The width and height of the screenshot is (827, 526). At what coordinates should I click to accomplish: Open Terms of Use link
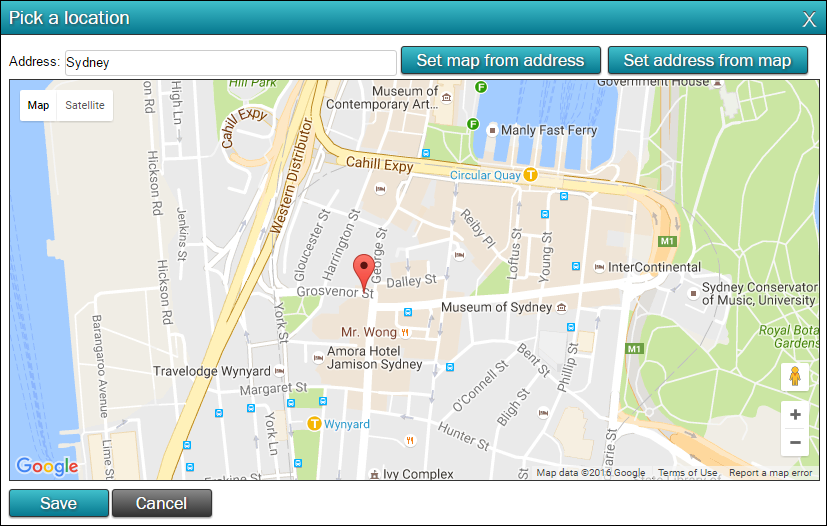click(x=687, y=473)
